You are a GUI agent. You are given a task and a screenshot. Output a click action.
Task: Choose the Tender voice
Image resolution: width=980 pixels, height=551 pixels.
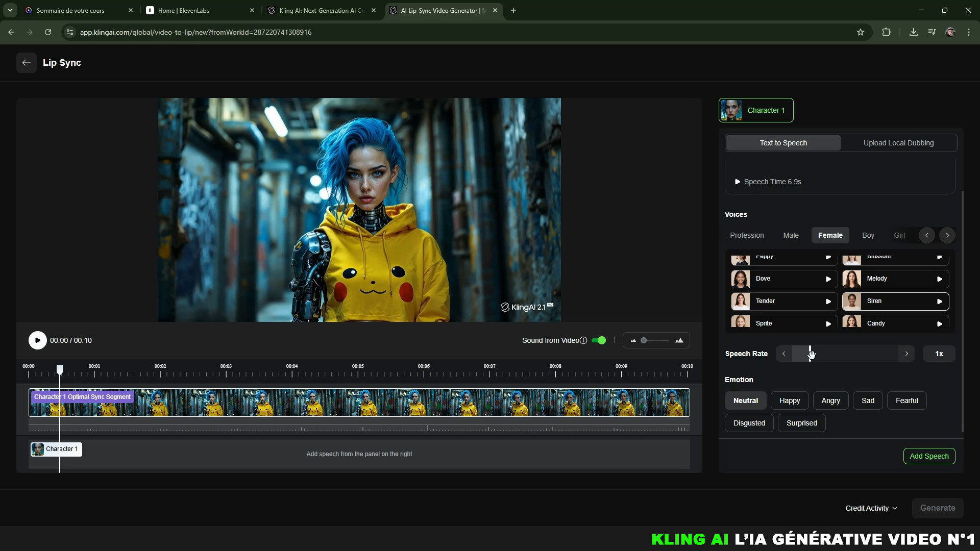tap(783, 302)
